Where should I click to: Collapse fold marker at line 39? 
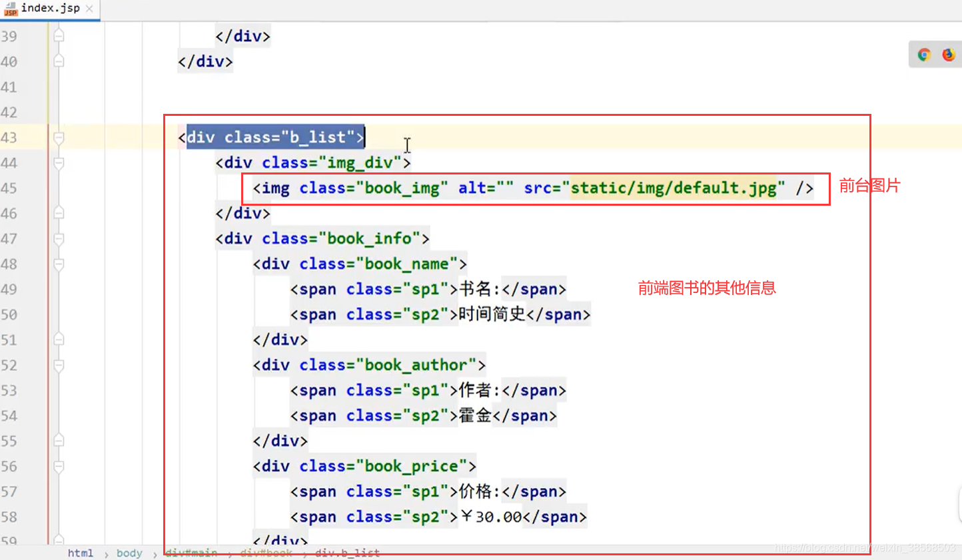click(x=59, y=36)
